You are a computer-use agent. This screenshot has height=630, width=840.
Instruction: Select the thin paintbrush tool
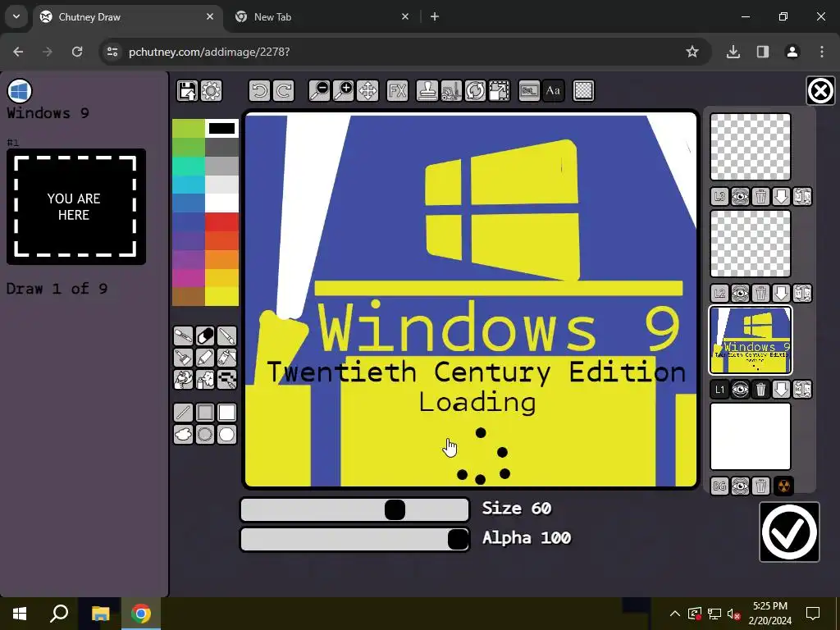point(226,336)
